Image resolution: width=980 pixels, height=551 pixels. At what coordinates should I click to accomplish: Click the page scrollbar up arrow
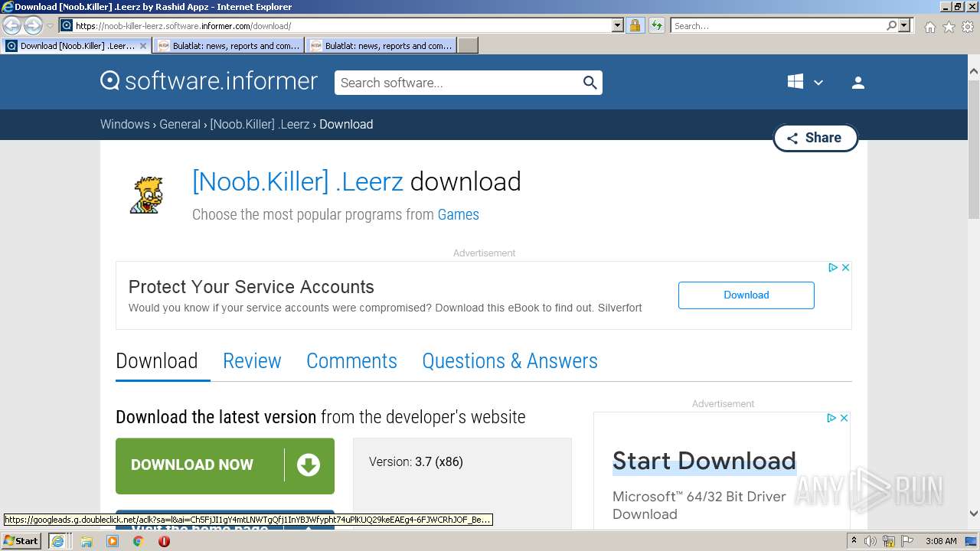pyautogui.click(x=973, y=70)
